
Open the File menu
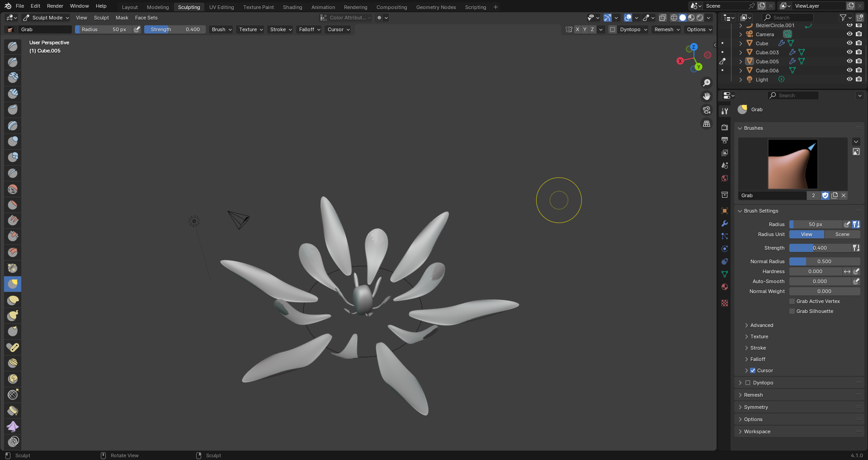click(x=20, y=6)
